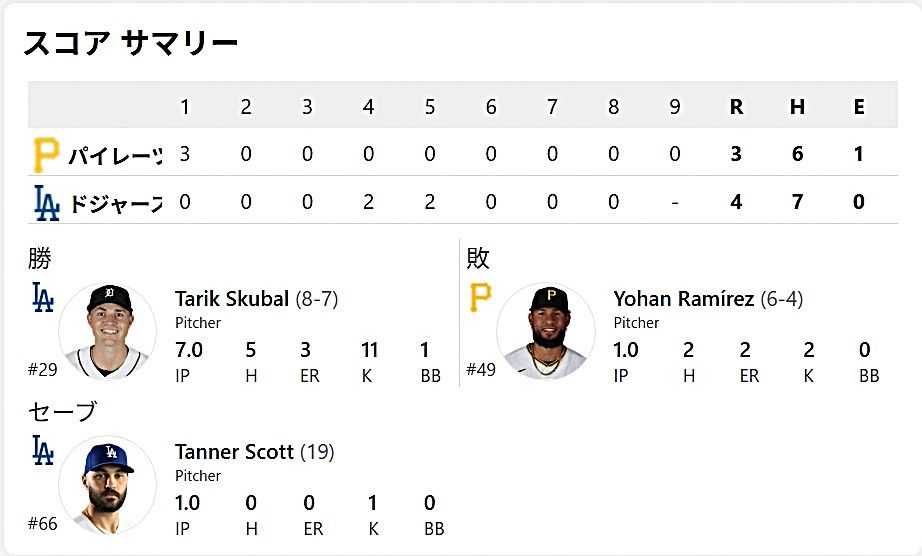Image resolution: width=922 pixels, height=556 pixels.
Task: Click the H column header
Action: [797, 107]
